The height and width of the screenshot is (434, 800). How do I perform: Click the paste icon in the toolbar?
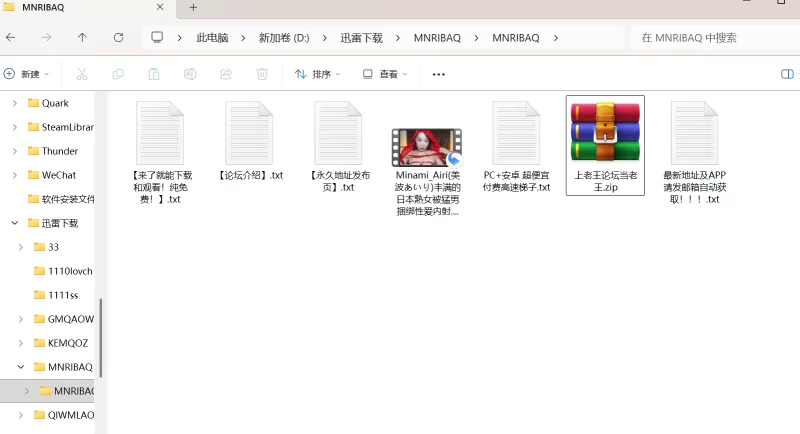[154, 74]
